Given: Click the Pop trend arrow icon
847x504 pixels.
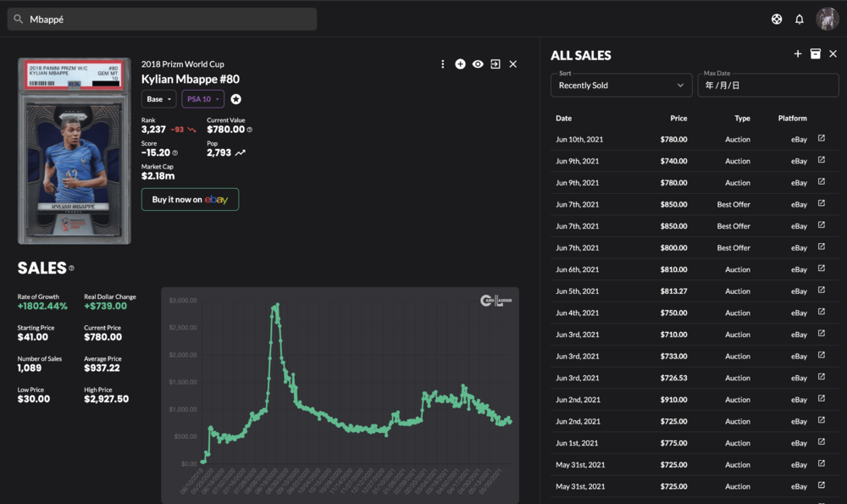Looking at the screenshot, I should [x=241, y=152].
